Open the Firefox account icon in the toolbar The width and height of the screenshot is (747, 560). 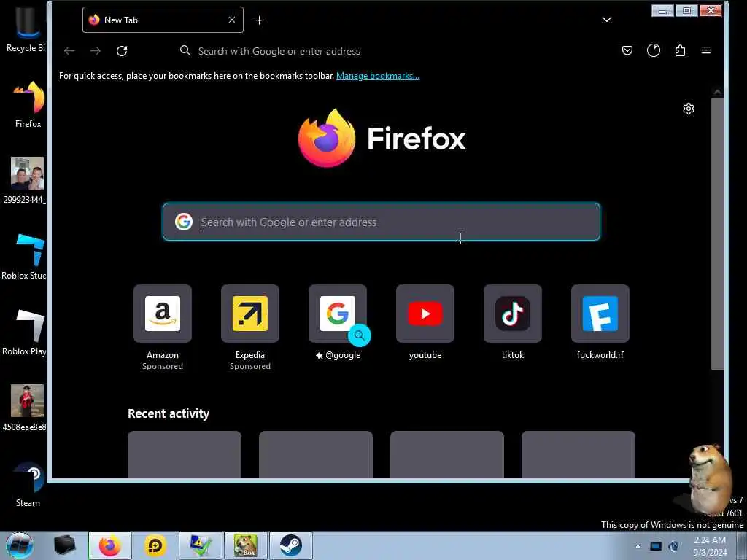(654, 50)
